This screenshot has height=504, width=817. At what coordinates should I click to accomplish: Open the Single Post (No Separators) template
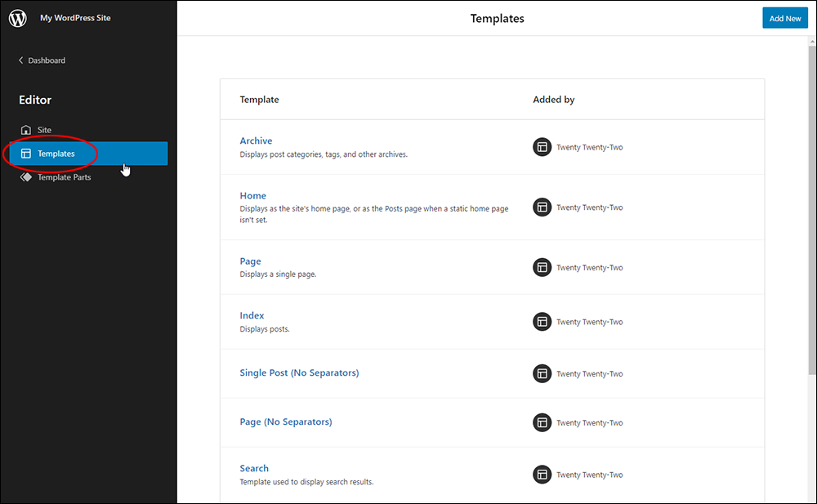coord(299,372)
